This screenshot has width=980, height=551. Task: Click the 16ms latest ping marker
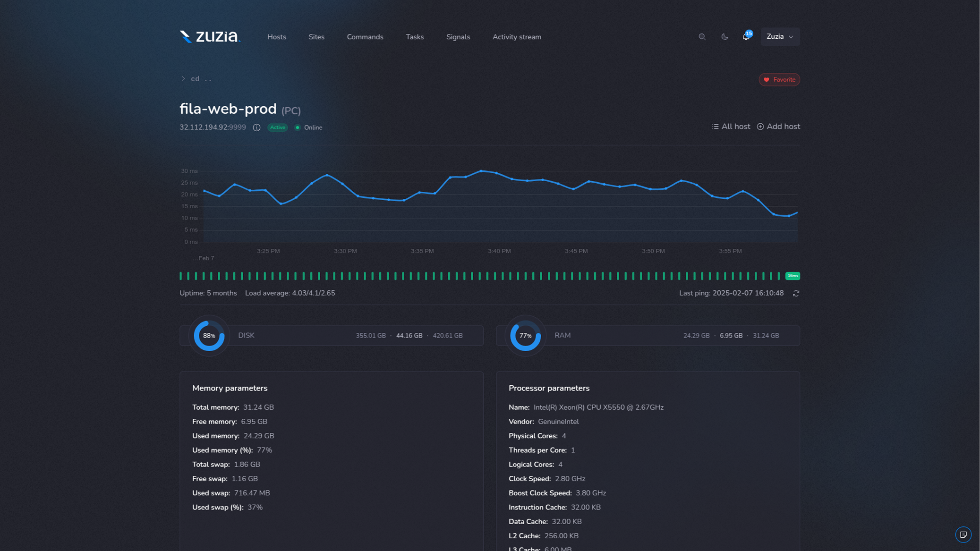pyautogui.click(x=793, y=276)
